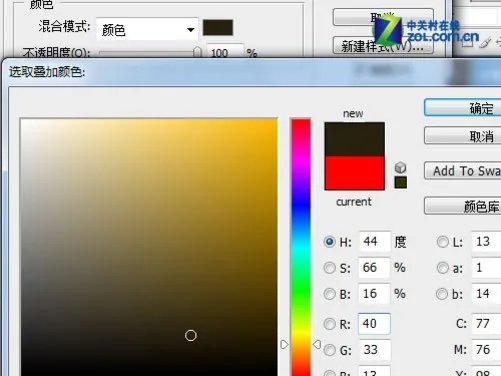The width and height of the screenshot is (501, 376).
Task: Select the G green radio button
Action: (329, 350)
